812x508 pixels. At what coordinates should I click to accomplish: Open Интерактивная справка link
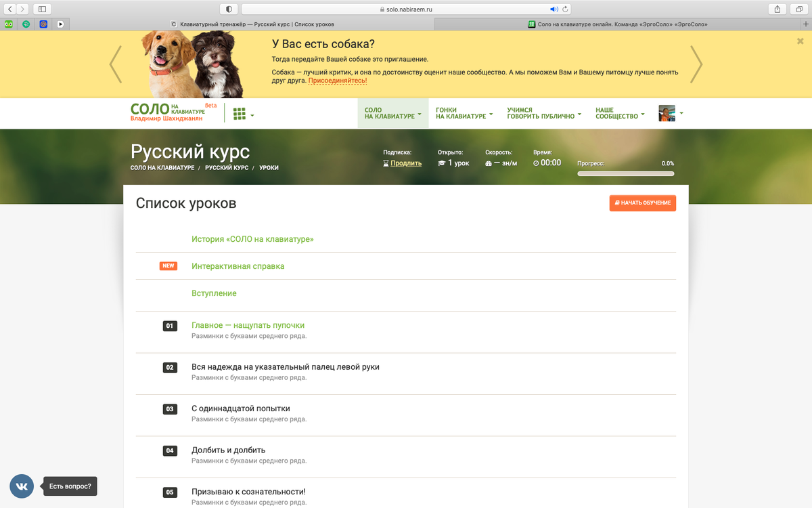[238, 266]
